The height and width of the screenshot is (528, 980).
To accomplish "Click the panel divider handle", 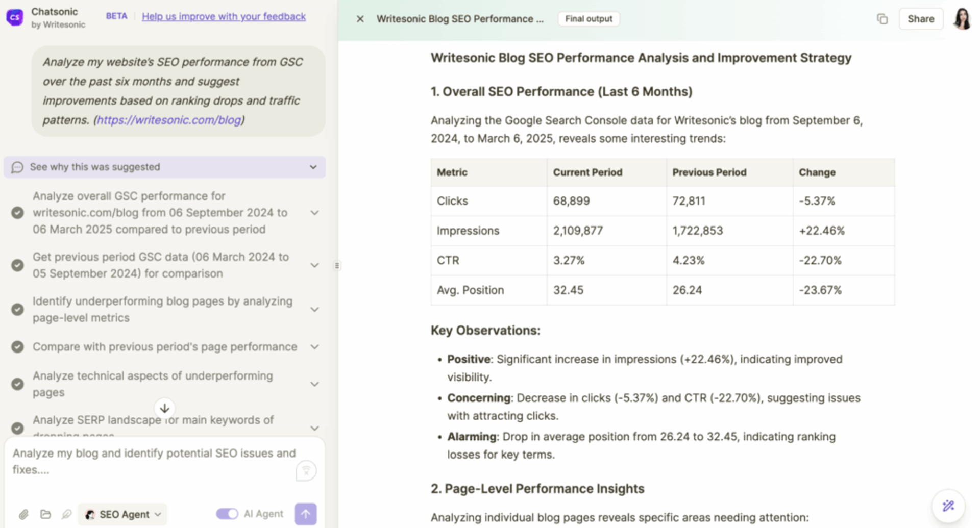I will pyautogui.click(x=337, y=265).
